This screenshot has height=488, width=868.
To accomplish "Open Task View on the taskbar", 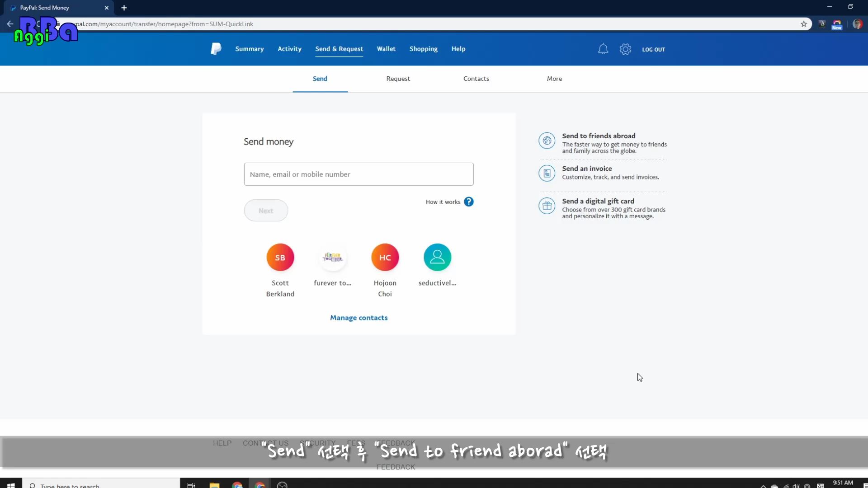I will (191, 485).
